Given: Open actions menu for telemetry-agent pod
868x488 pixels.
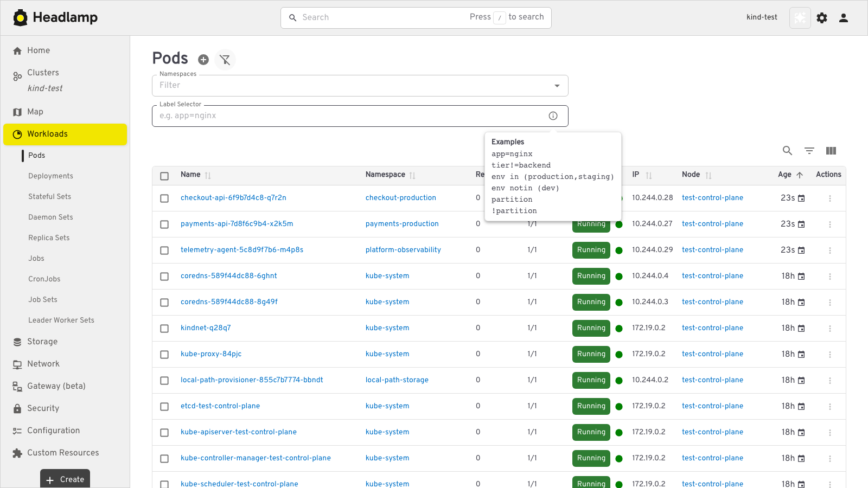Looking at the screenshot, I should coord(830,251).
